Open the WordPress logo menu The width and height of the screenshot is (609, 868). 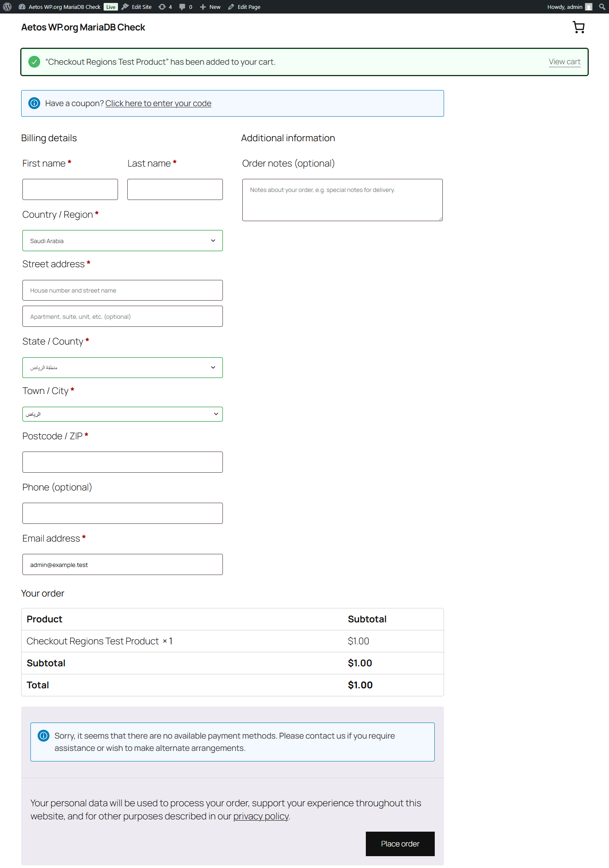pyautogui.click(x=7, y=7)
